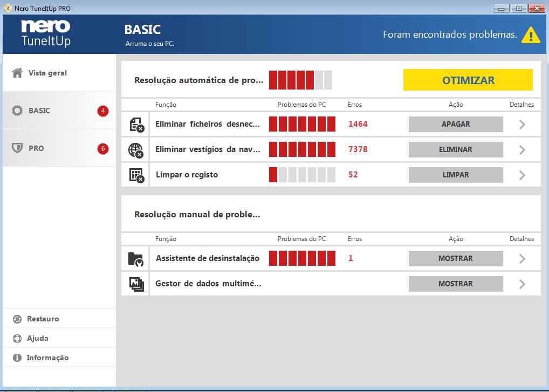Expand details for Limpar o registo
Screen dimensions: 549x392
tap(521, 175)
